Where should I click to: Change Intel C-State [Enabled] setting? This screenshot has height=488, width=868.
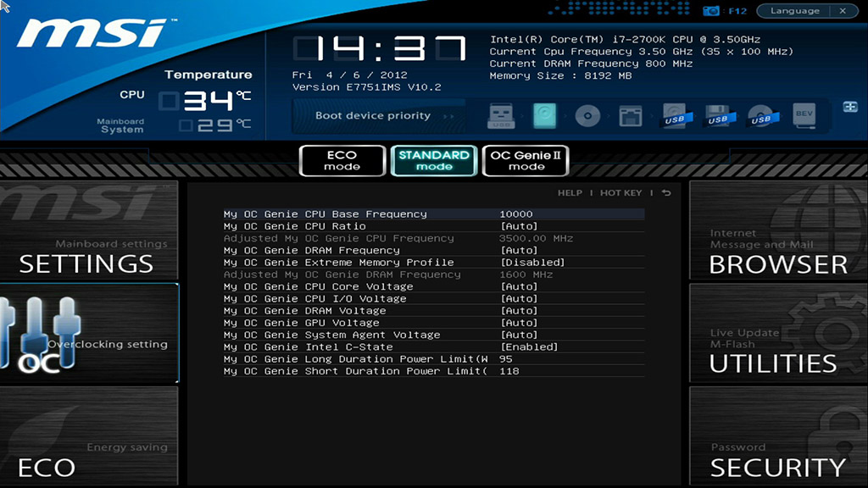pos(529,347)
